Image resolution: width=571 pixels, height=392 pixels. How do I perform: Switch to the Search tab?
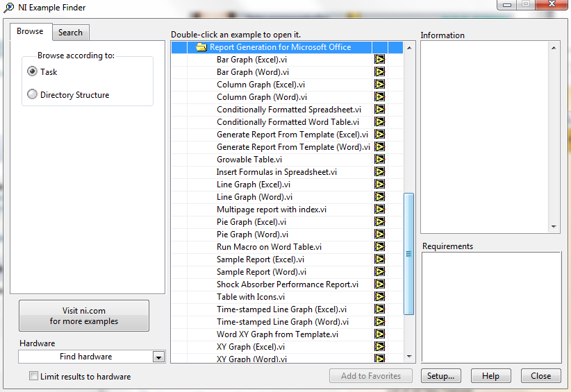[x=70, y=33]
